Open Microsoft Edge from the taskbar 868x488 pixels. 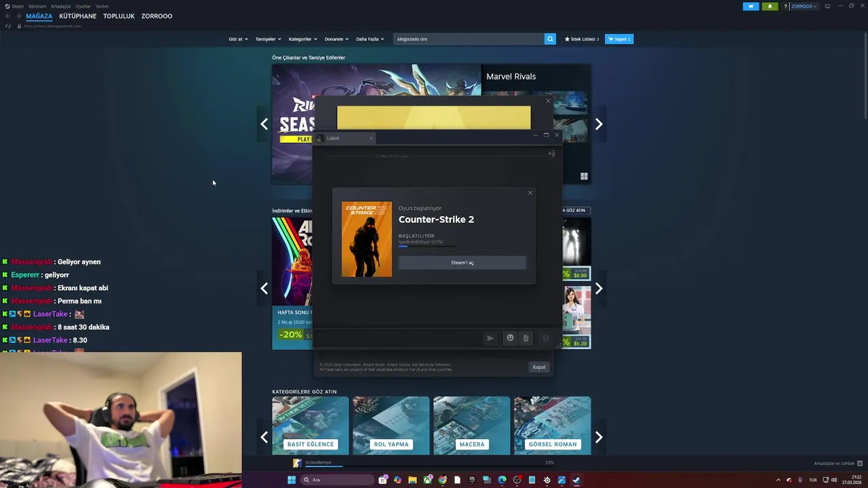click(x=502, y=480)
